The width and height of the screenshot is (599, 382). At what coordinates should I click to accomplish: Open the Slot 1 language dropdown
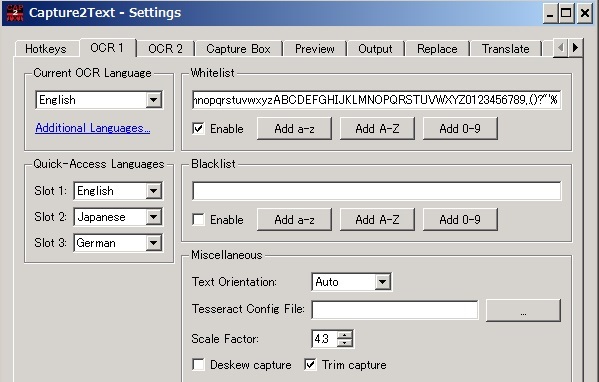(118, 191)
